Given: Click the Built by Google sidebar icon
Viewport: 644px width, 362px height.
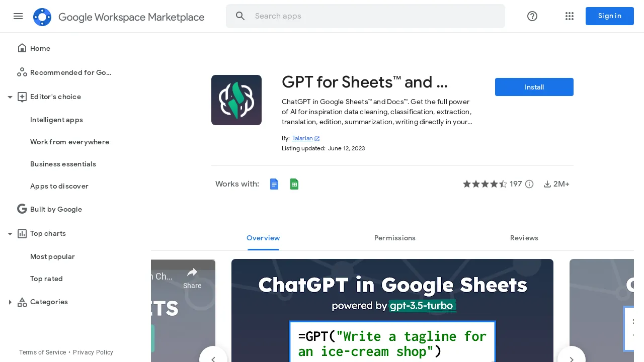Looking at the screenshot, I should click(22, 209).
